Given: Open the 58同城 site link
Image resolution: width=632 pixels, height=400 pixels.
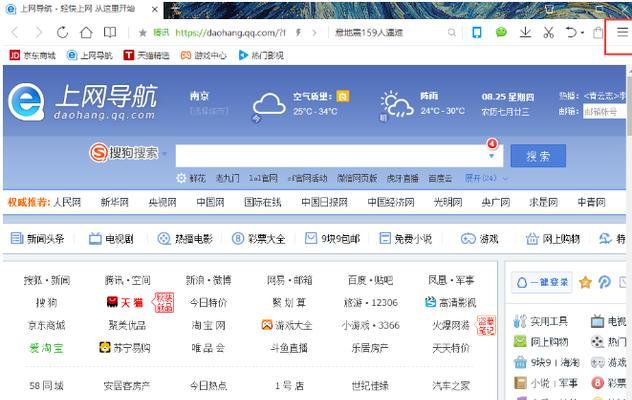Looking at the screenshot, I should [x=46, y=385].
